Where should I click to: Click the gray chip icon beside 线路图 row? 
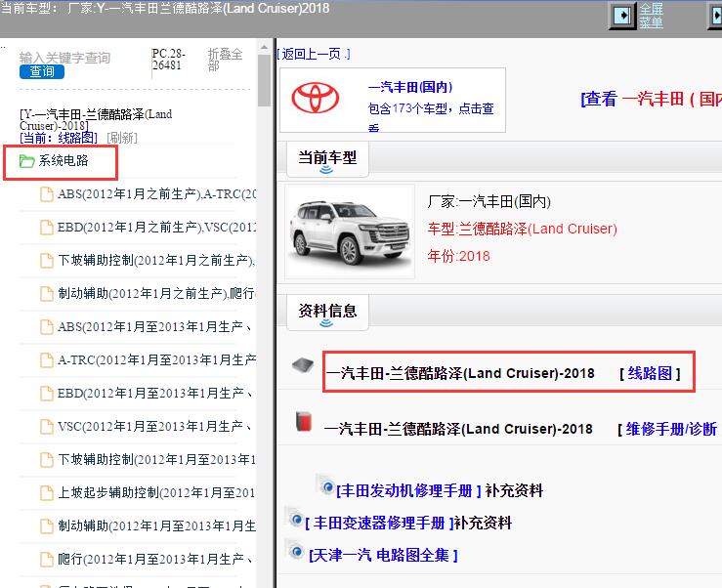[x=303, y=365]
